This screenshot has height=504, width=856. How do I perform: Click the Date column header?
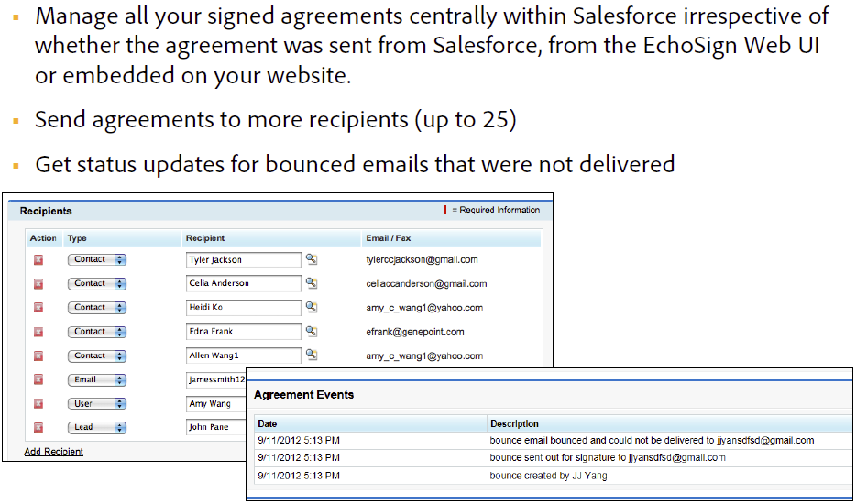point(268,424)
